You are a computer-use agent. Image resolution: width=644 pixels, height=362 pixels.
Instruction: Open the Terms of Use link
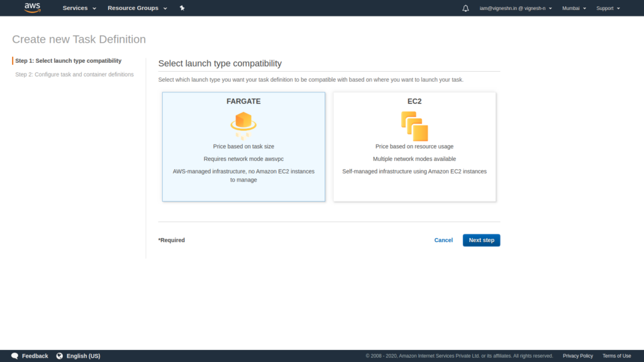[616, 356]
